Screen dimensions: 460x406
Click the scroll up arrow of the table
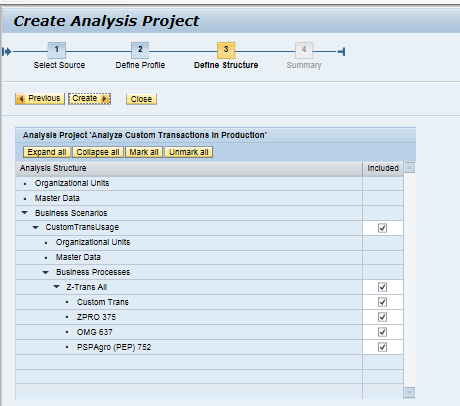point(410,167)
